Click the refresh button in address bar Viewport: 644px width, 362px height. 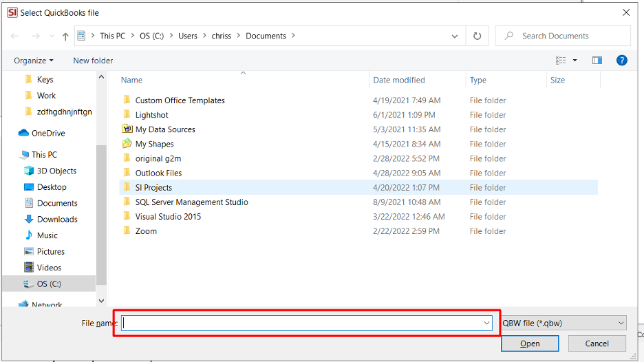pyautogui.click(x=477, y=36)
